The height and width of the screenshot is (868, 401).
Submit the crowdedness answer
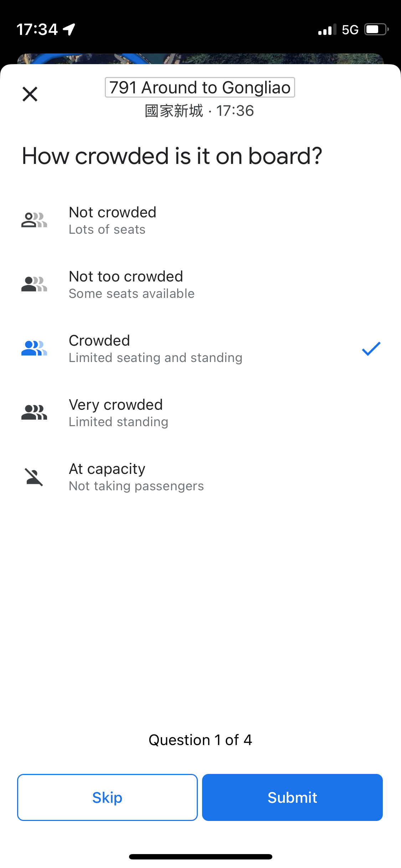click(292, 797)
